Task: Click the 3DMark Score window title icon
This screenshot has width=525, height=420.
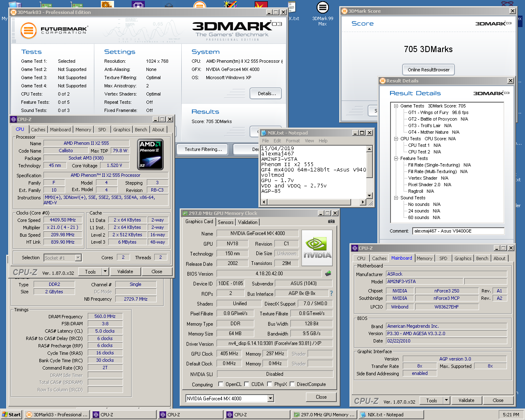Action: pos(345,11)
